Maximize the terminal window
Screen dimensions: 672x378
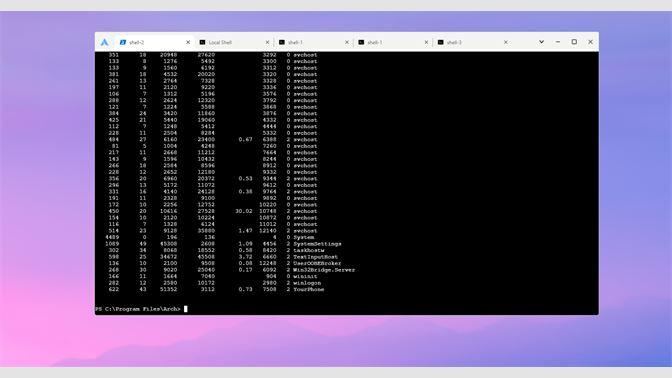click(574, 42)
